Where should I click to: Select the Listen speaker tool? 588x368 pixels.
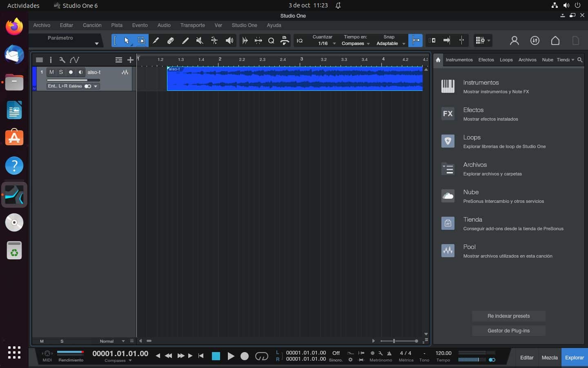(x=229, y=40)
